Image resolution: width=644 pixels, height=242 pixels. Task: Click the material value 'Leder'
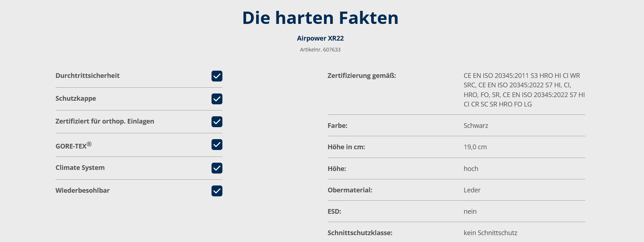click(x=472, y=190)
